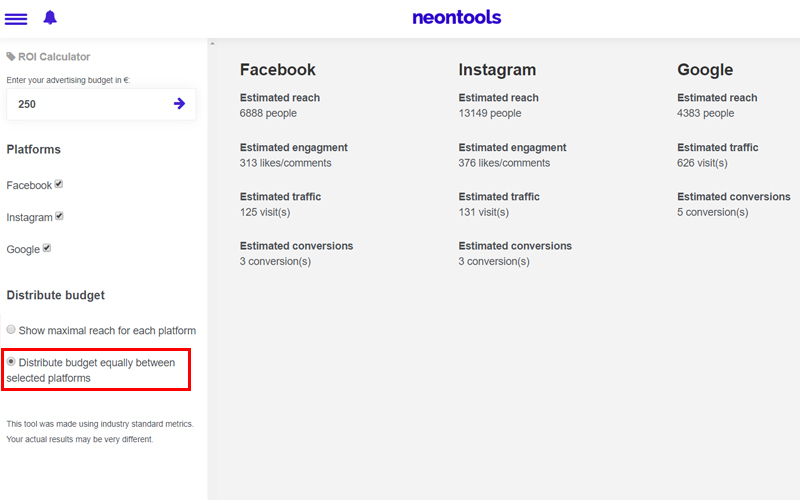Submit budget with the blue arrow
Image resolution: width=800 pixels, height=500 pixels.
coord(179,104)
